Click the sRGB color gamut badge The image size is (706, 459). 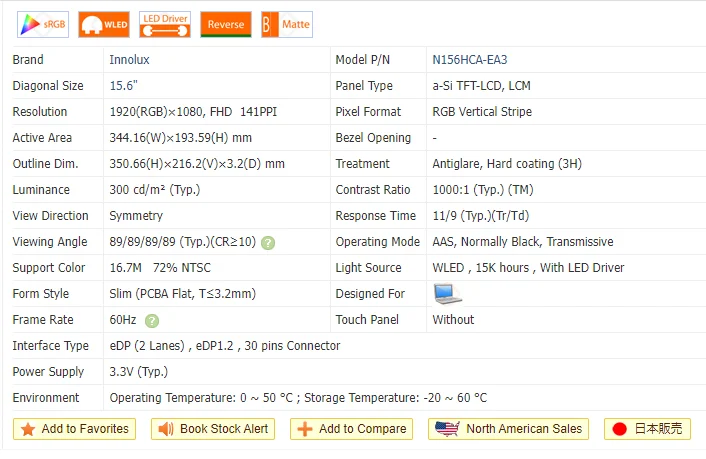coord(43,24)
